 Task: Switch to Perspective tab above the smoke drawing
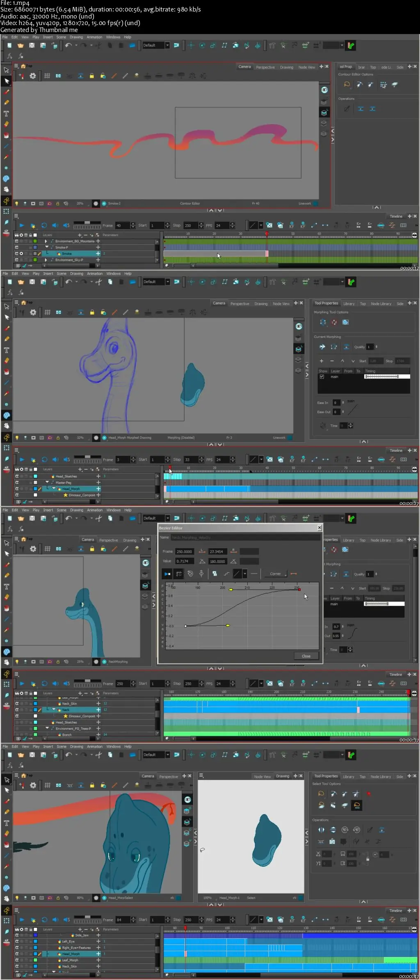tap(265, 67)
